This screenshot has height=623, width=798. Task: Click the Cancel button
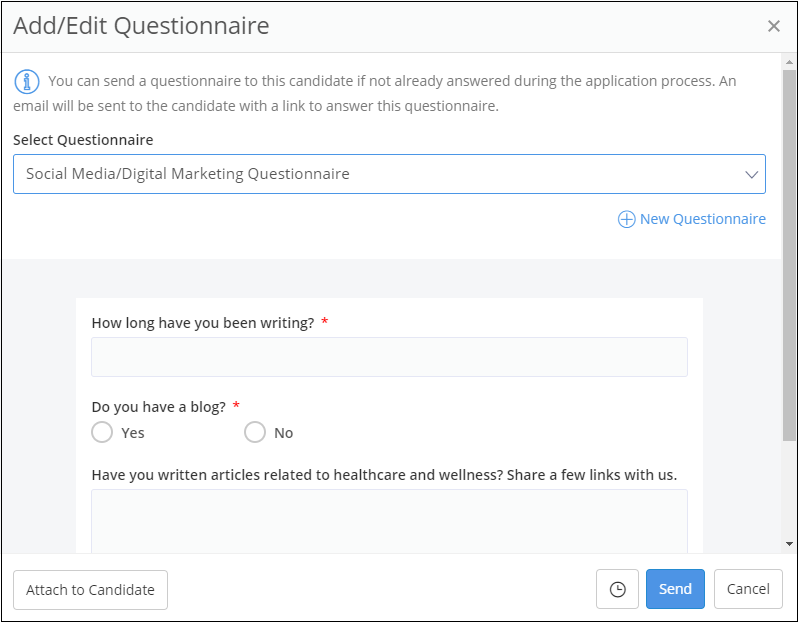click(x=748, y=589)
